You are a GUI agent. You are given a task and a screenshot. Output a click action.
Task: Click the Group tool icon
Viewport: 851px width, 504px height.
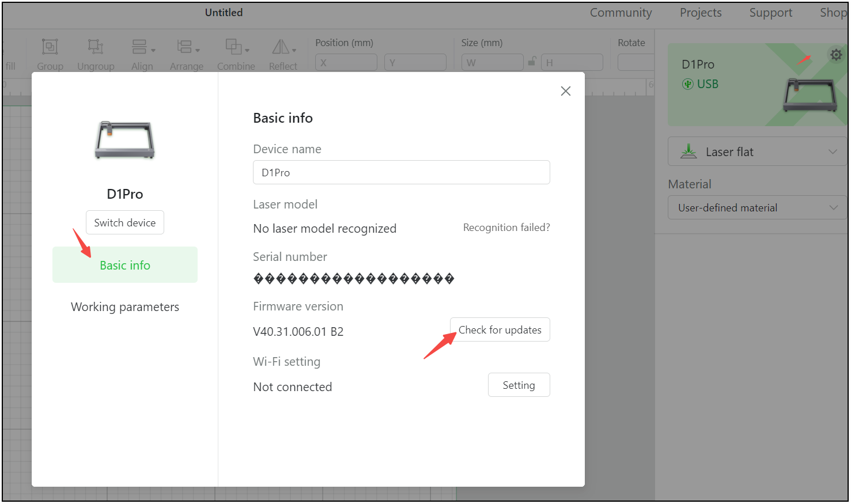tap(50, 47)
